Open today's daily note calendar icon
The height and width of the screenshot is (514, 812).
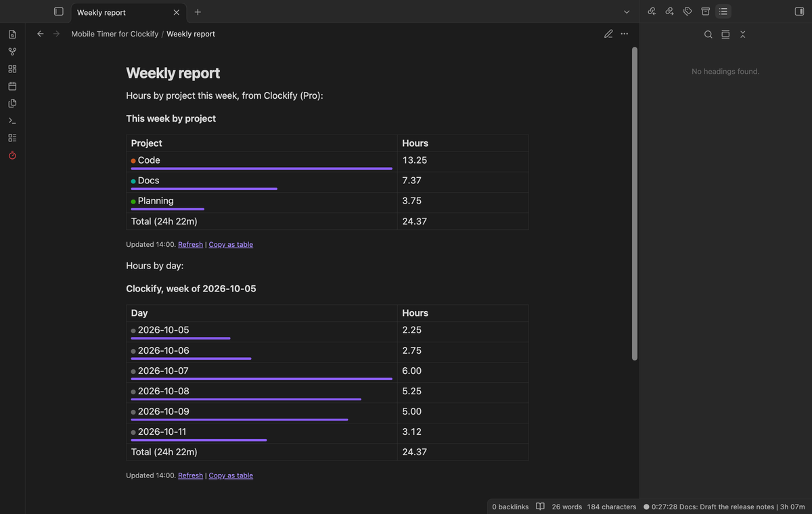(12, 86)
